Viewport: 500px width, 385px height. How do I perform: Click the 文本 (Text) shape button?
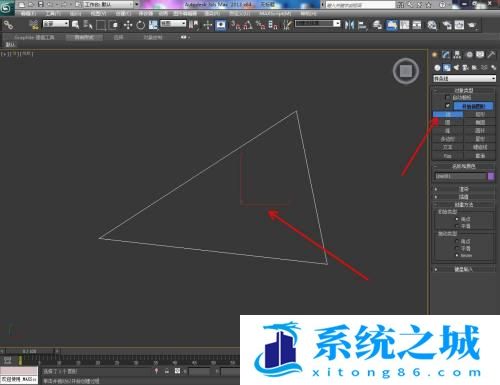[x=448, y=147]
